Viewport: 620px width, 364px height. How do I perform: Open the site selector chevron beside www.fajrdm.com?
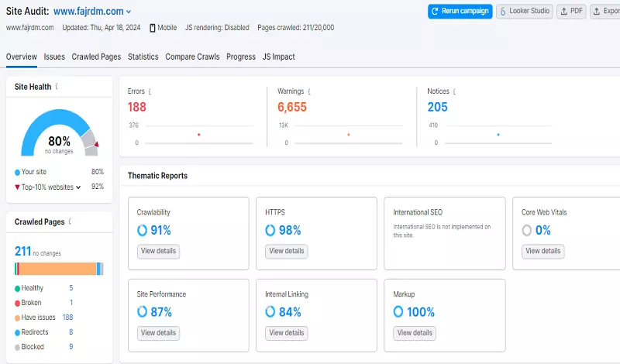click(x=129, y=12)
